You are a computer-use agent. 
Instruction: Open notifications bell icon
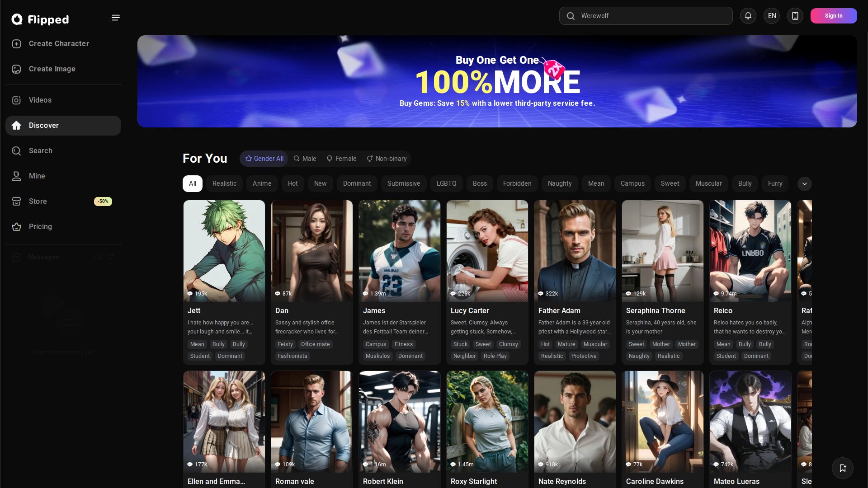point(748,16)
